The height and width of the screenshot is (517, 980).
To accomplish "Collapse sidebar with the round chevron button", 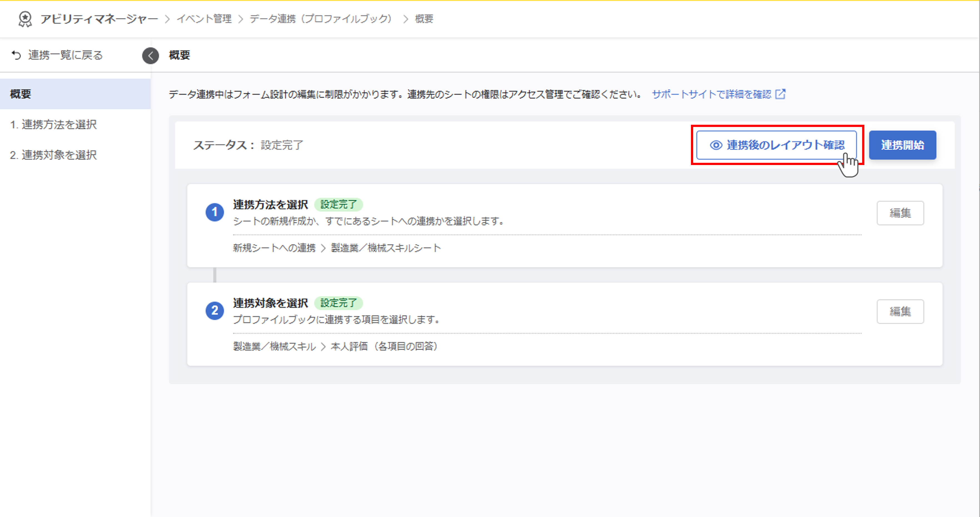I will (150, 56).
